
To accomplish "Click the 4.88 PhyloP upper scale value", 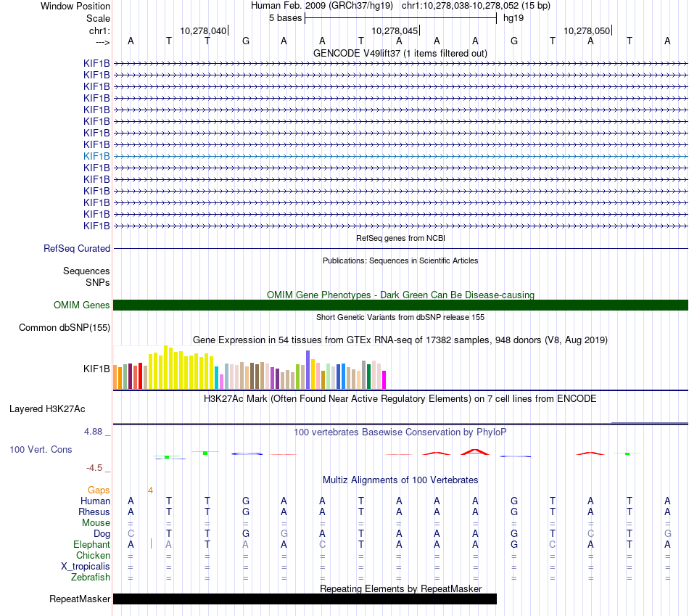I will [93, 432].
